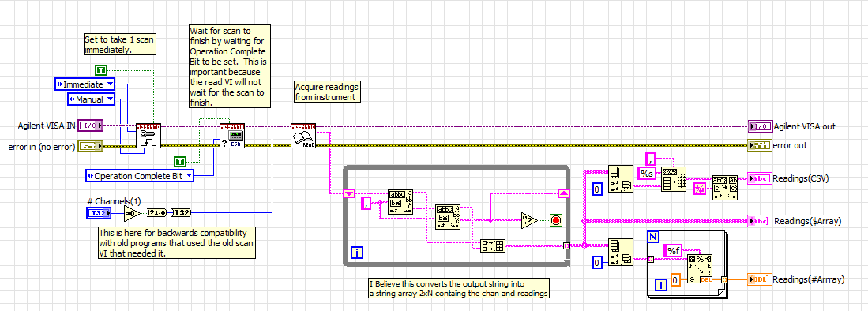
Task: Click the Agilent VISA IN terminal
Action: coord(90,126)
